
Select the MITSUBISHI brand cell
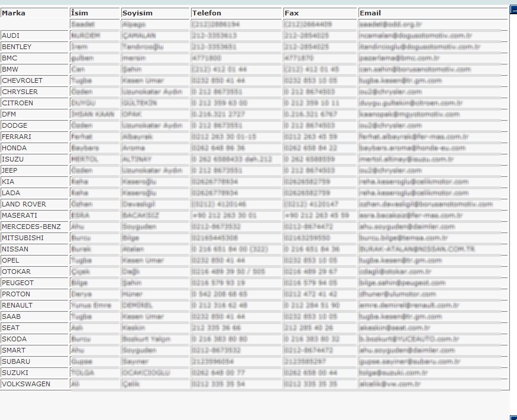pyautogui.click(x=34, y=238)
